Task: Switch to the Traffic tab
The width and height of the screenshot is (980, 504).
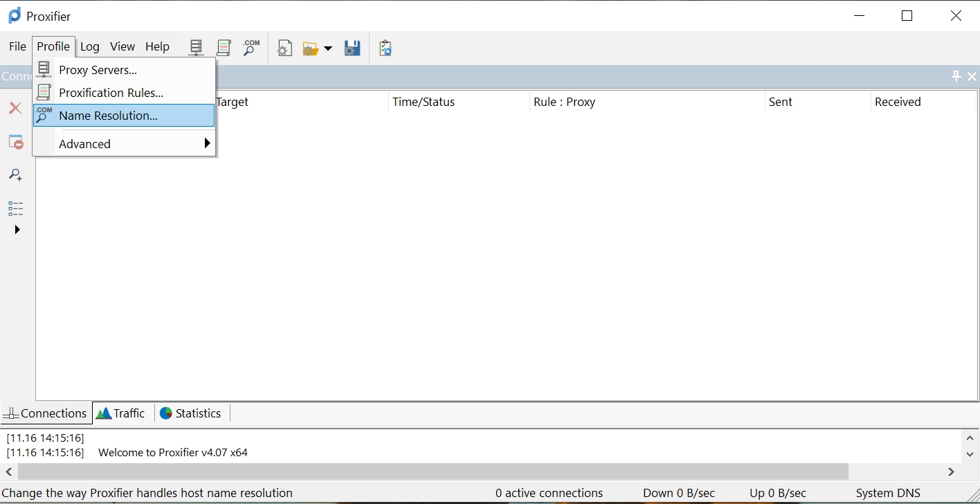Action: [x=121, y=413]
